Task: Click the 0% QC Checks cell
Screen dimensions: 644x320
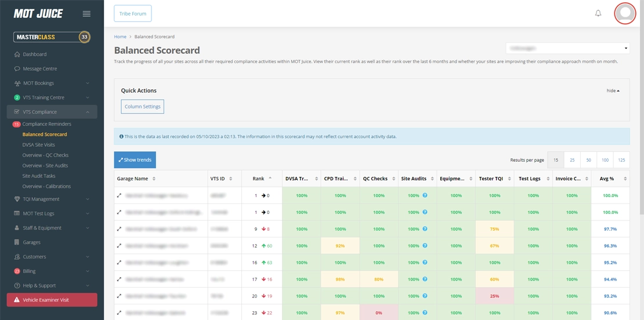Action: (379, 312)
